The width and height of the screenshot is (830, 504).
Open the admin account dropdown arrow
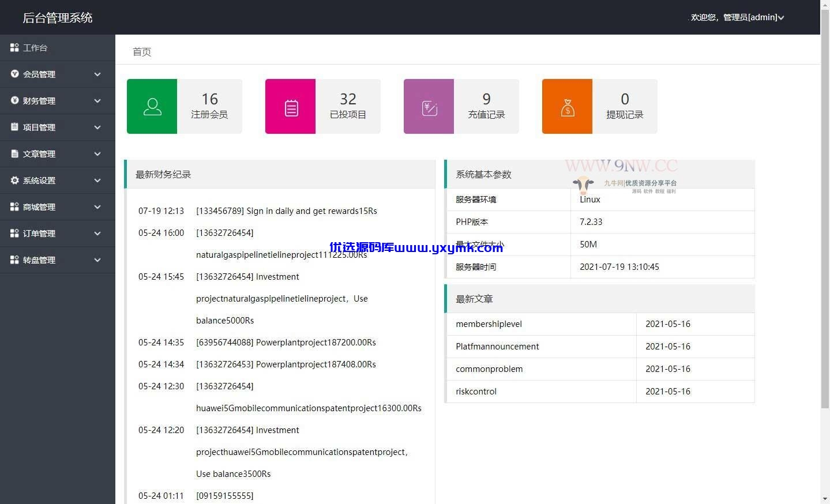click(x=781, y=18)
